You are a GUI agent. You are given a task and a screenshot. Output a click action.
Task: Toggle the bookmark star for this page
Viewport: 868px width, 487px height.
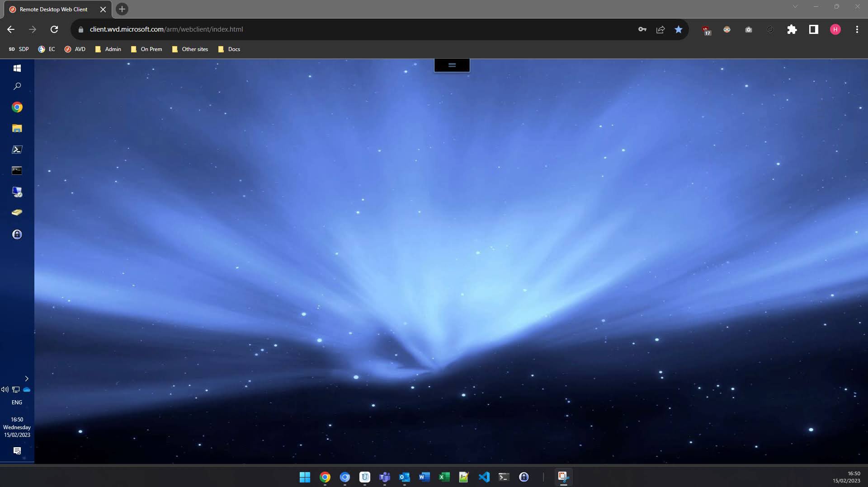click(x=678, y=29)
